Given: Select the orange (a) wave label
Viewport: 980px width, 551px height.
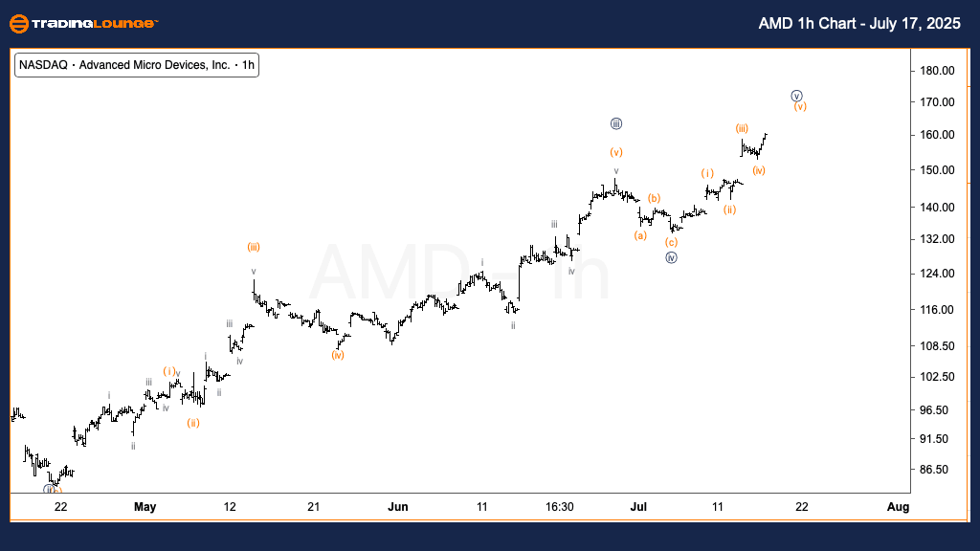Looking at the screenshot, I should tap(640, 235).
